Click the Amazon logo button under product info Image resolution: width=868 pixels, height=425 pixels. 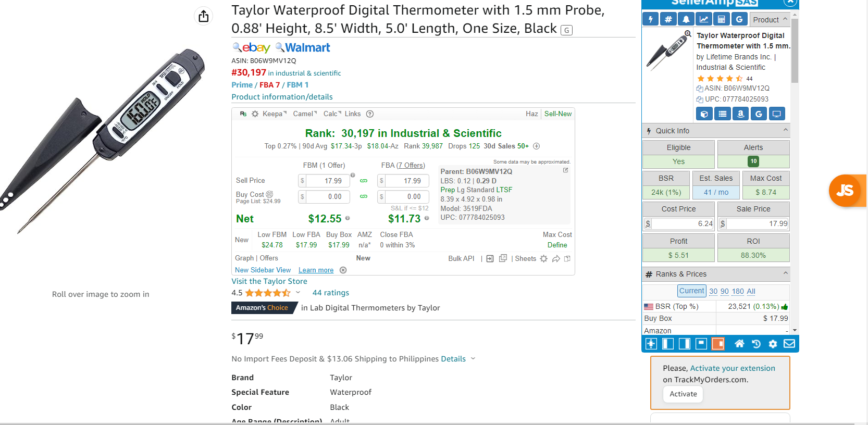tap(740, 114)
